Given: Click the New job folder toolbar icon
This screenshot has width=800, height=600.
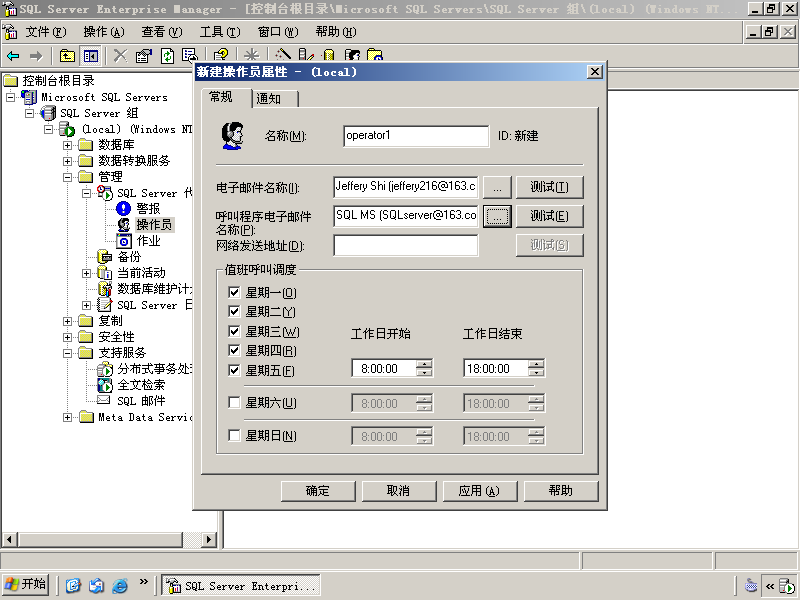Looking at the screenshot, I should 374,55.
